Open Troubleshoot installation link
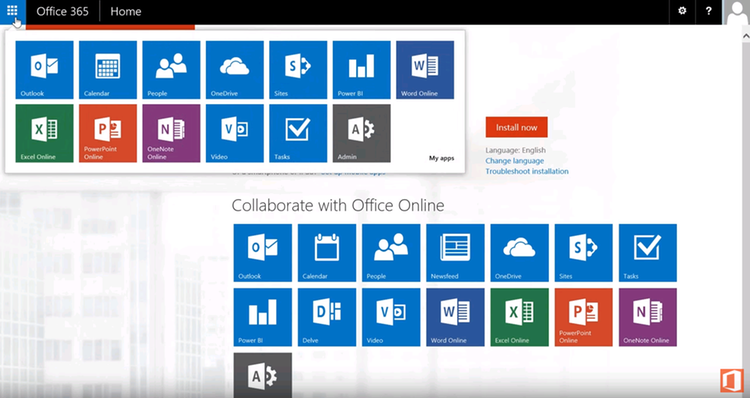 527,171
